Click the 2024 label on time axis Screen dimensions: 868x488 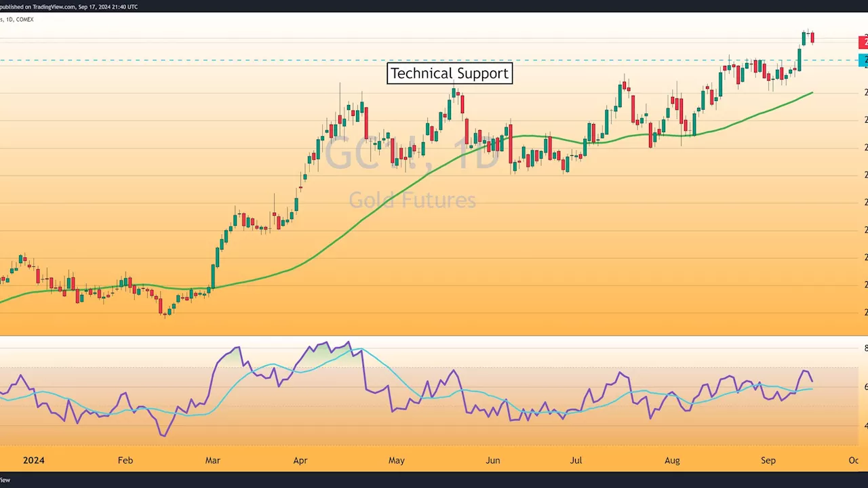pyautogui.click(x=33, y=460)
